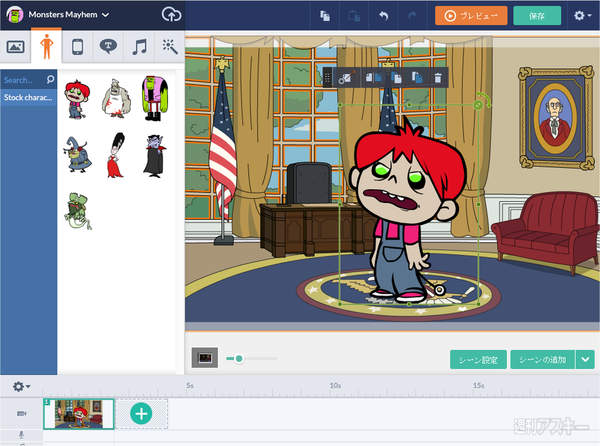Open the effects magic wand tab
The image size is (600, 446).
[x=170, y=47]
